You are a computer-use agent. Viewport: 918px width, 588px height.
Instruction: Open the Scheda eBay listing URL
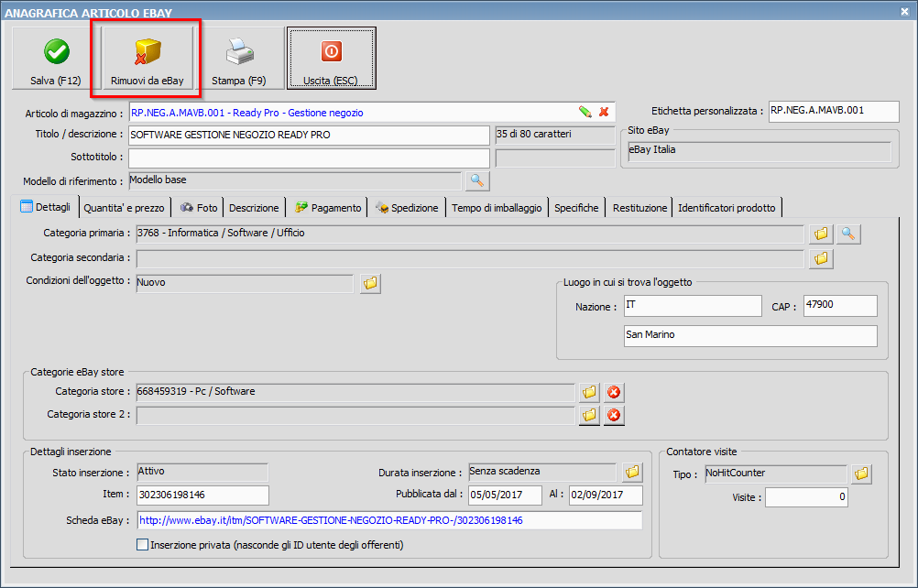click(x=331, y=520)
